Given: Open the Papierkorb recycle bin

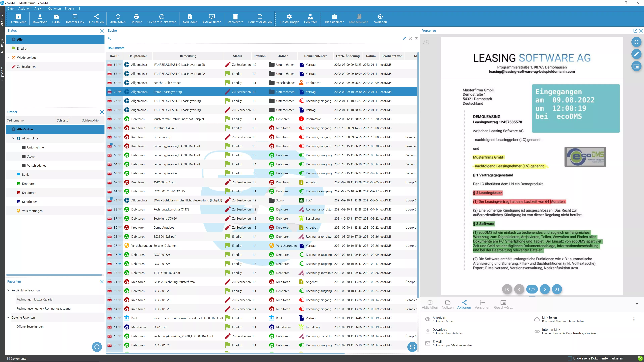Looking at the screenshot, I should coord(235,19).
